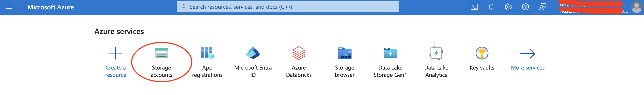This screenshot has height=95, width=644.
Task: Open the Storage browser service
Action: click(344, 53)
